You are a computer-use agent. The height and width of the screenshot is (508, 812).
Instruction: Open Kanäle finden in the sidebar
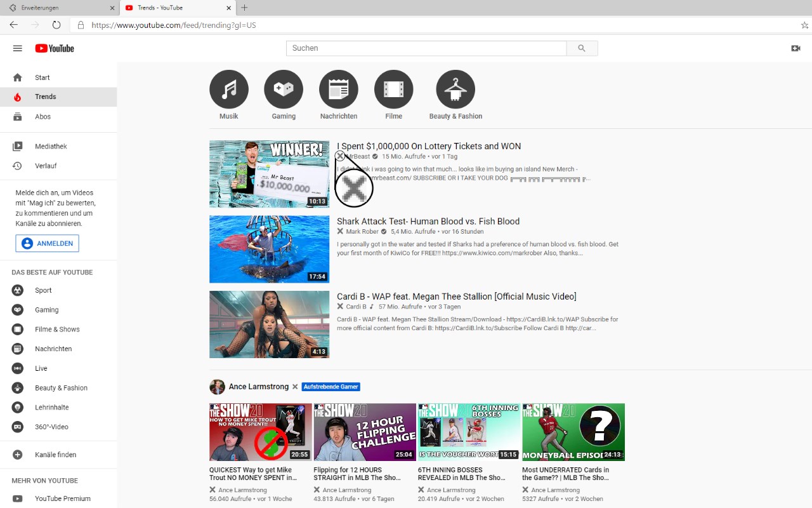point(58,455)
